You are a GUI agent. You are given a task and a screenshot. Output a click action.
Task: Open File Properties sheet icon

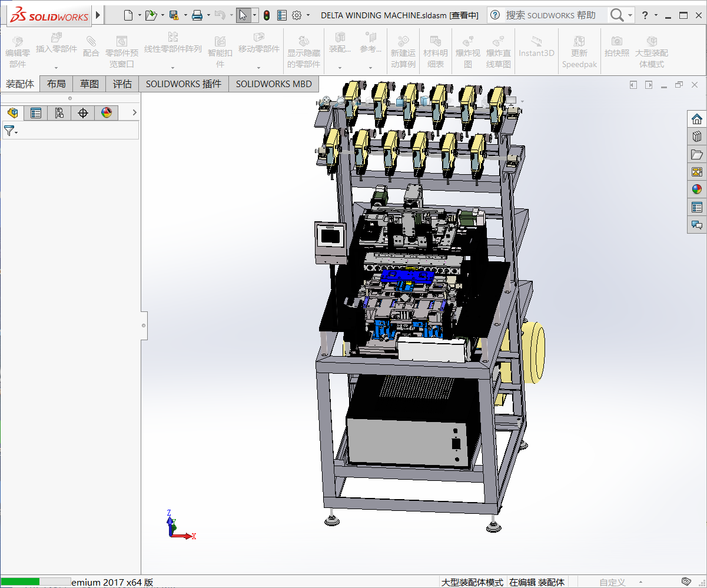click(x=282, y=15)
